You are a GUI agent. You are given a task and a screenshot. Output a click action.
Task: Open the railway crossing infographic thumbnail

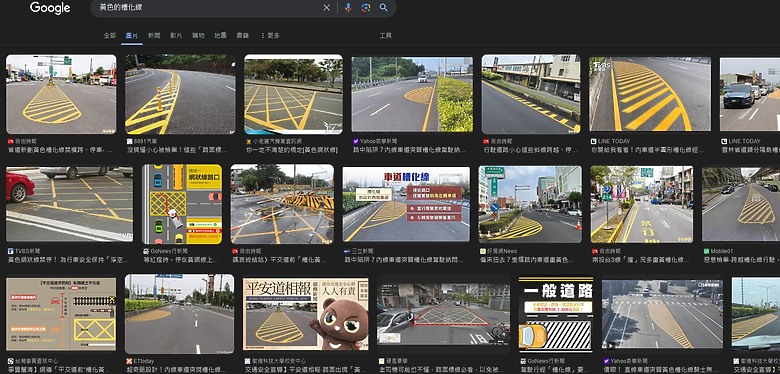pos(61,314)
